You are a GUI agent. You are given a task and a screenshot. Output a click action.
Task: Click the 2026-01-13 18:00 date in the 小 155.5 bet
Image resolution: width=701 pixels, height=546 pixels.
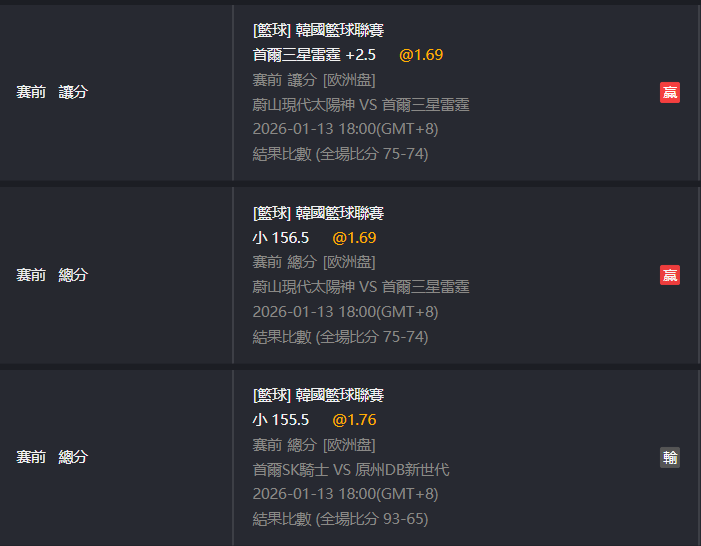tap(345, 495)
